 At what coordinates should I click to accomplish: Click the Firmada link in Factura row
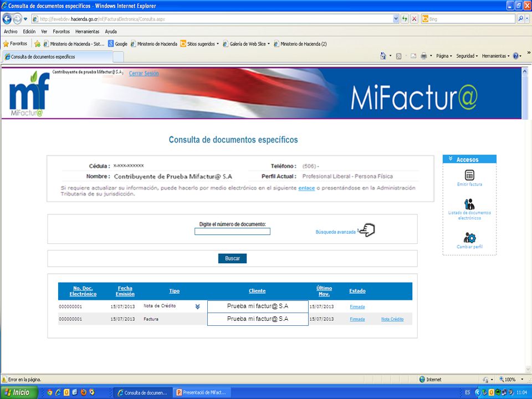coord(357,319)
